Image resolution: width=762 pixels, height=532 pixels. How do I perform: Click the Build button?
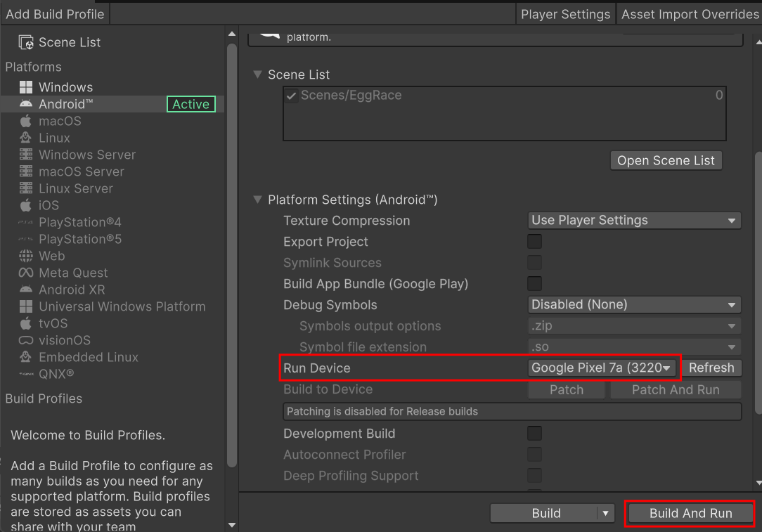pyautogui.click(x=544, y=514)
